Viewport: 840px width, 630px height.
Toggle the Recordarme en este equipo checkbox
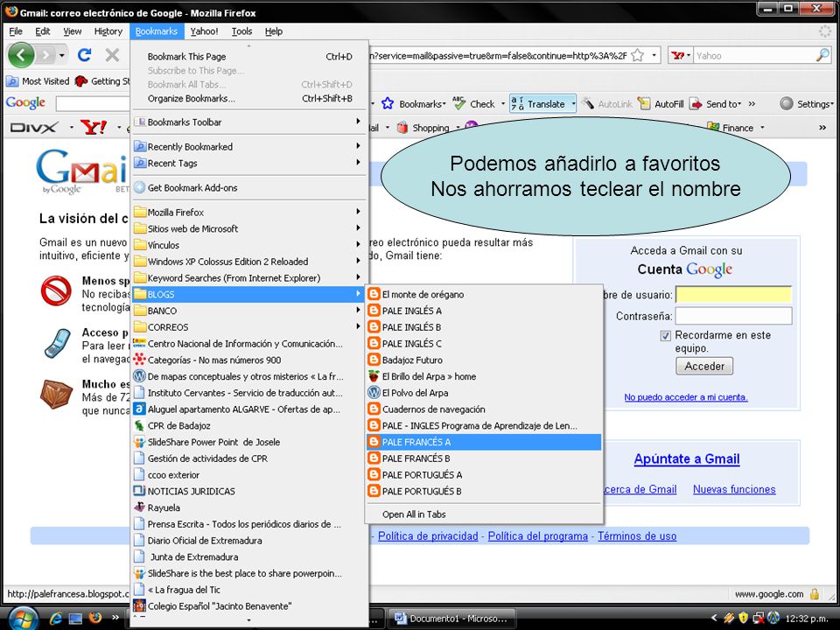pyautogui.click(x=665, y=335)
